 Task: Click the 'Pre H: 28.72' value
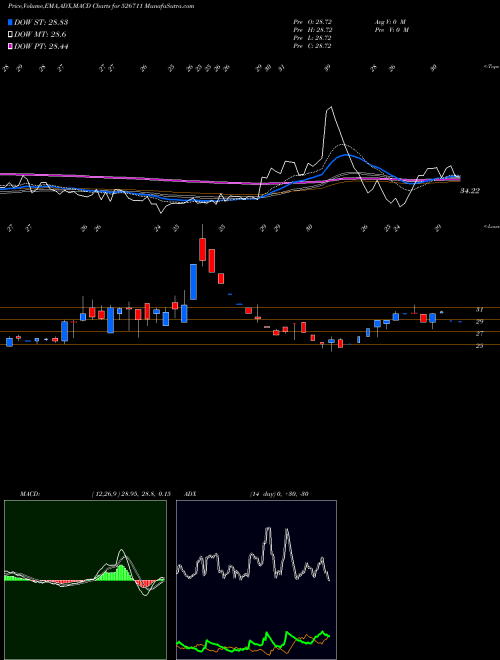(312, 30)
